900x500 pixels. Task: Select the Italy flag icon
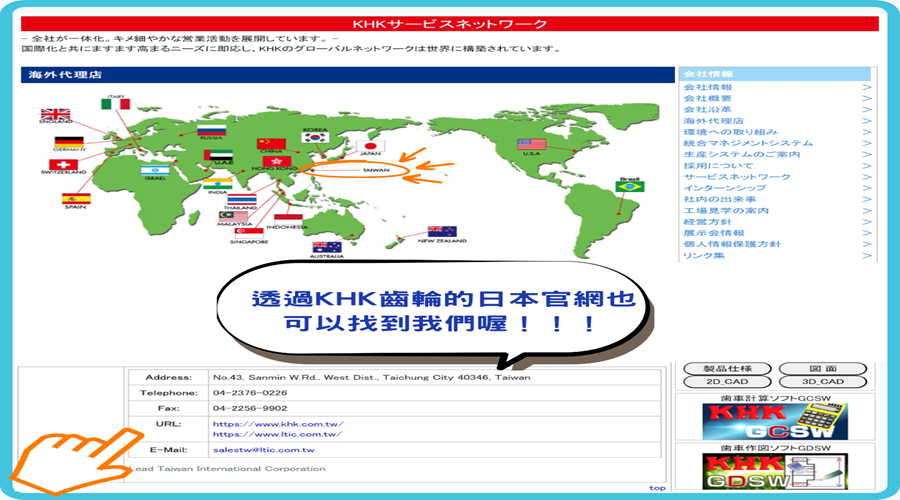click(116, 104)
